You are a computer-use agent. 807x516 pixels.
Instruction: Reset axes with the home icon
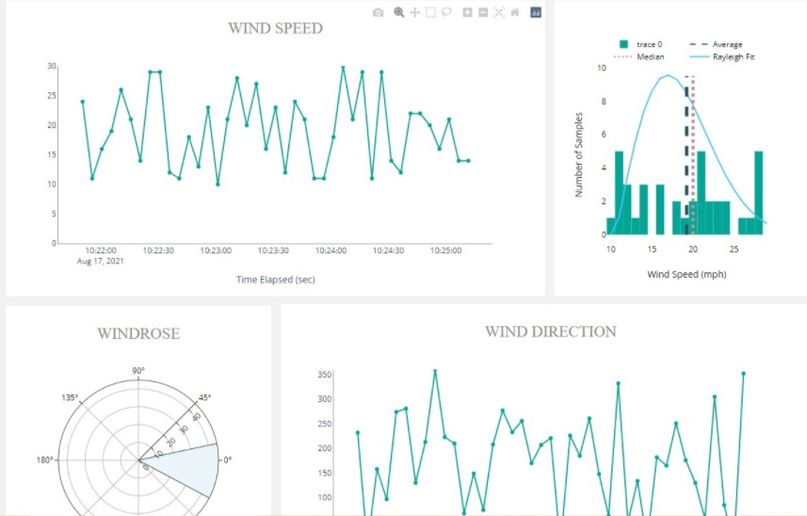[514, 13]
